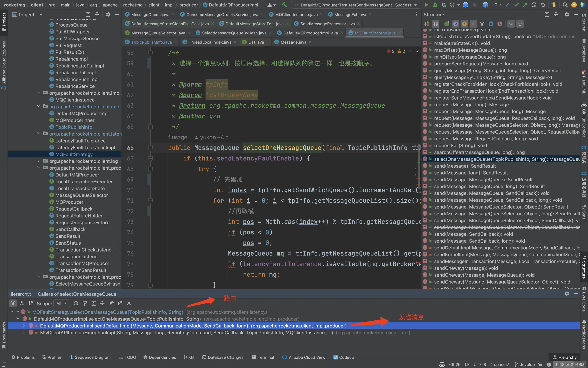Open the Terminal tool window
The width and height of the screenshot is (588, 368).
[x=263, y=357]
